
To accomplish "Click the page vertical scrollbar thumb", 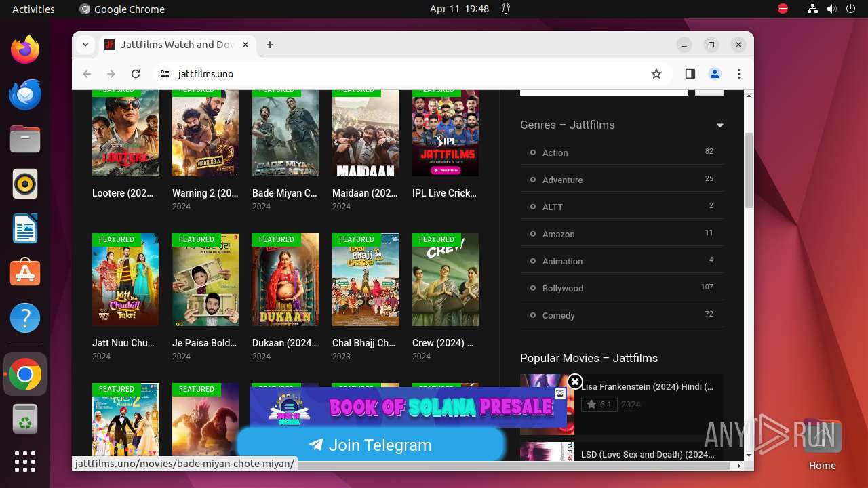I will click(749, 169).
